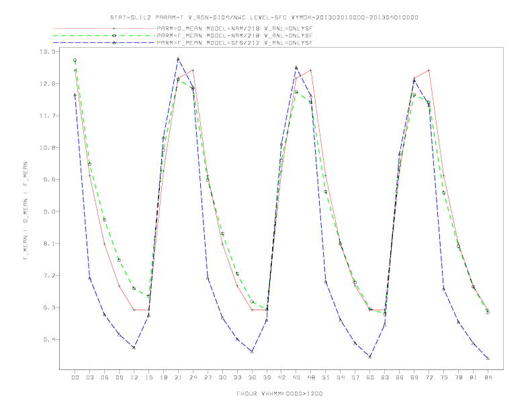Click y-axis tick value 9.9
The width and height of the screenshot is (532, 411).
[49, 179]
